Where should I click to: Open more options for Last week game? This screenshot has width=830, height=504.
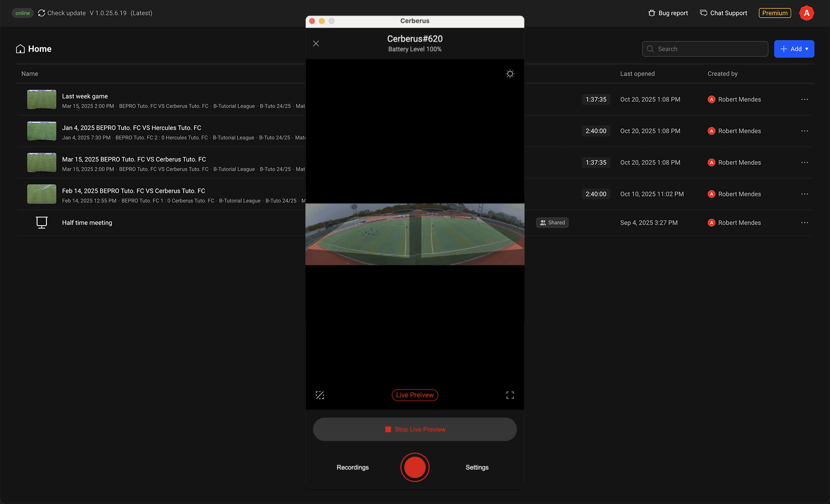click(x=805, y=100)
